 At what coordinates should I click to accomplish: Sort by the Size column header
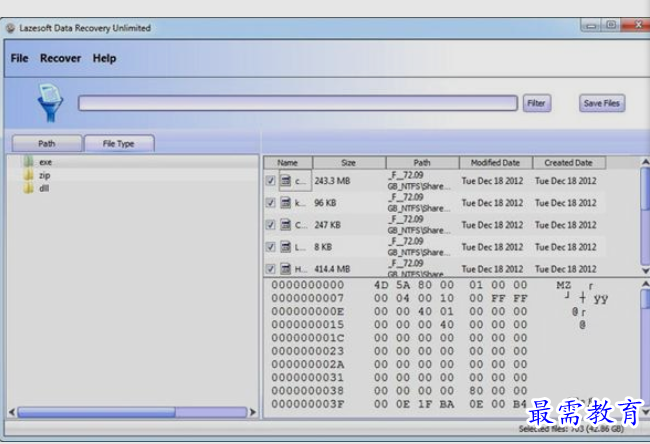click(x=349, y=163)
